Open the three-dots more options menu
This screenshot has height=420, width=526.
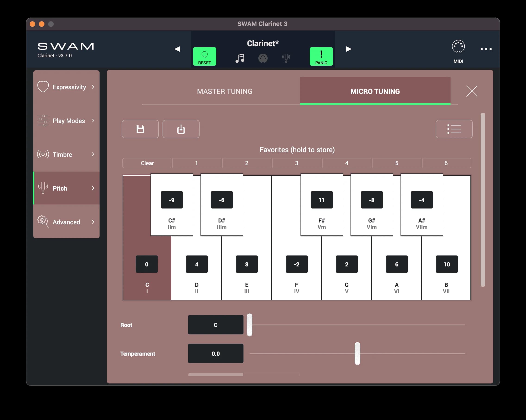(486, 49)
